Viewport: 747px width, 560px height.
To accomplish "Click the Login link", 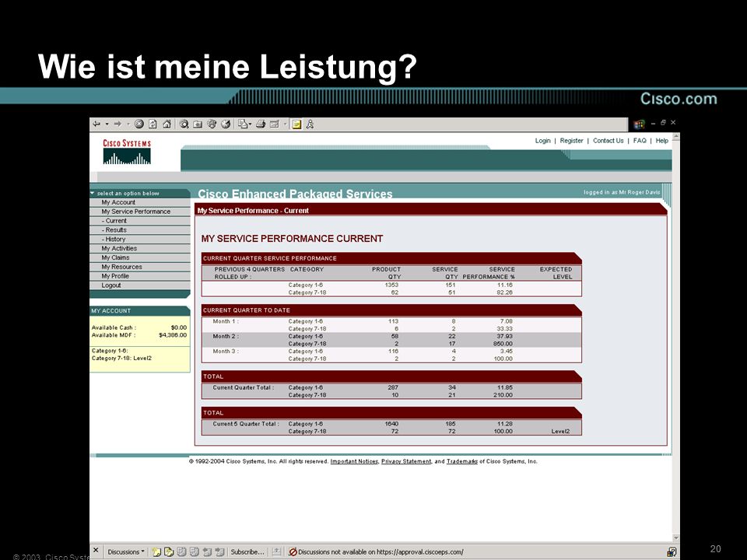I will (542, 141).
